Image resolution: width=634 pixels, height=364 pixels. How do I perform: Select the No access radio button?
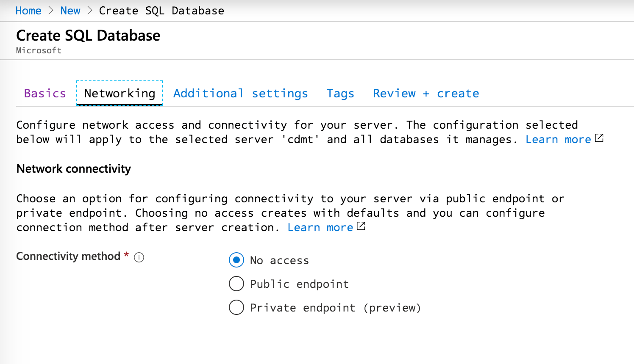tap(236, 260)
